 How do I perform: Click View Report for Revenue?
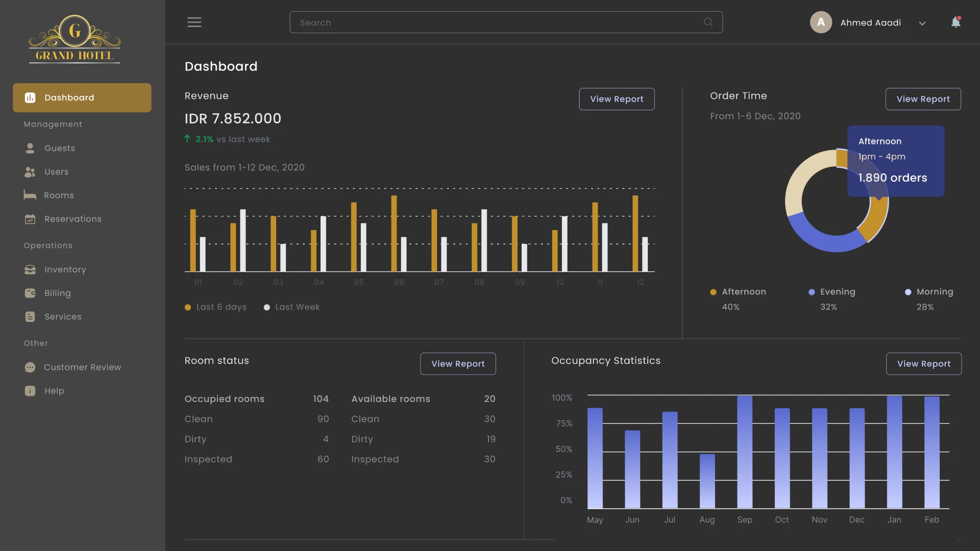(617, 98)
